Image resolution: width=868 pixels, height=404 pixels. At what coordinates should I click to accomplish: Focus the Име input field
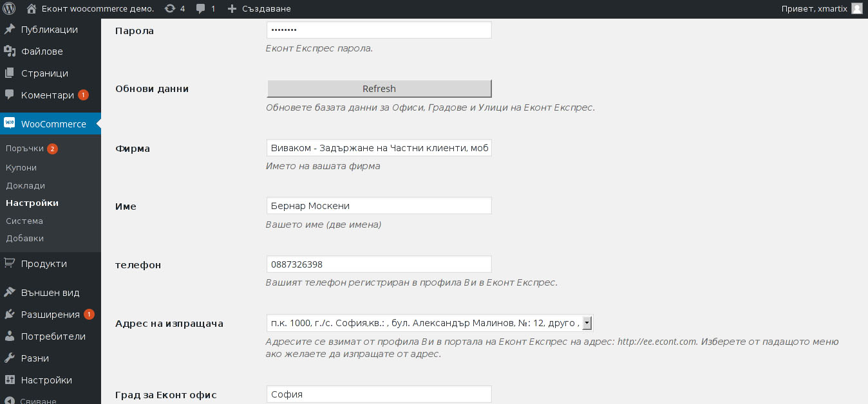[379, 206]
